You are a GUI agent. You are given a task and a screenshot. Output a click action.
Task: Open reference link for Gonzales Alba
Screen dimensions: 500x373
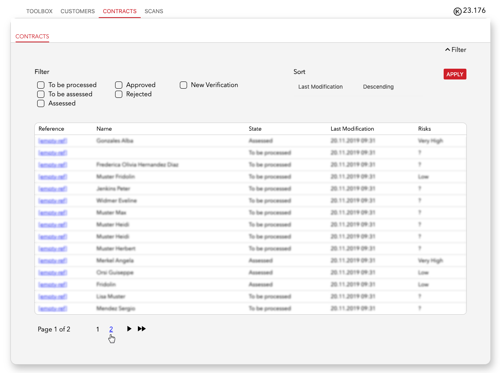coord(53,141)
